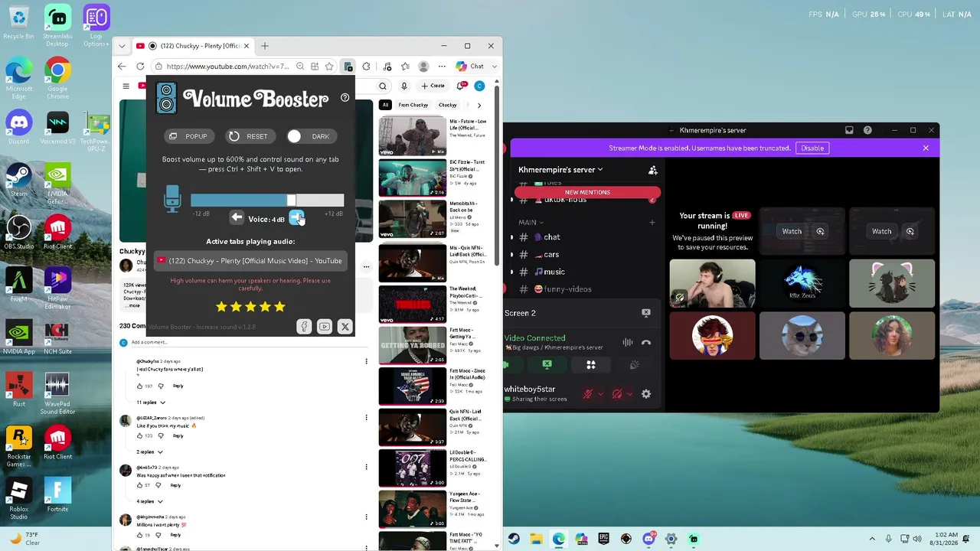Image resolution: width=980 pixels, height=551 pixels.
Task: Expand 11 replies under first comment
Action: [x=151, y=403]
